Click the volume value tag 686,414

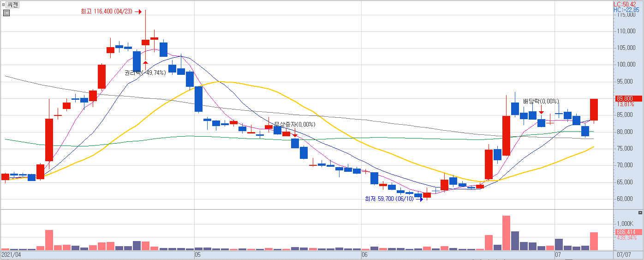click(x=628, y=232)
